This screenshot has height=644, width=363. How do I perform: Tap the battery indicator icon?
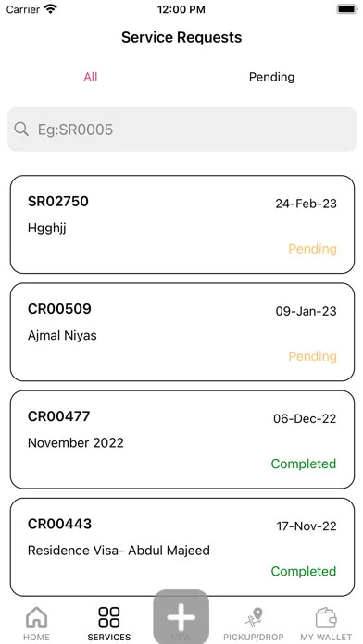pyautogui.click(x=347, y=9)
